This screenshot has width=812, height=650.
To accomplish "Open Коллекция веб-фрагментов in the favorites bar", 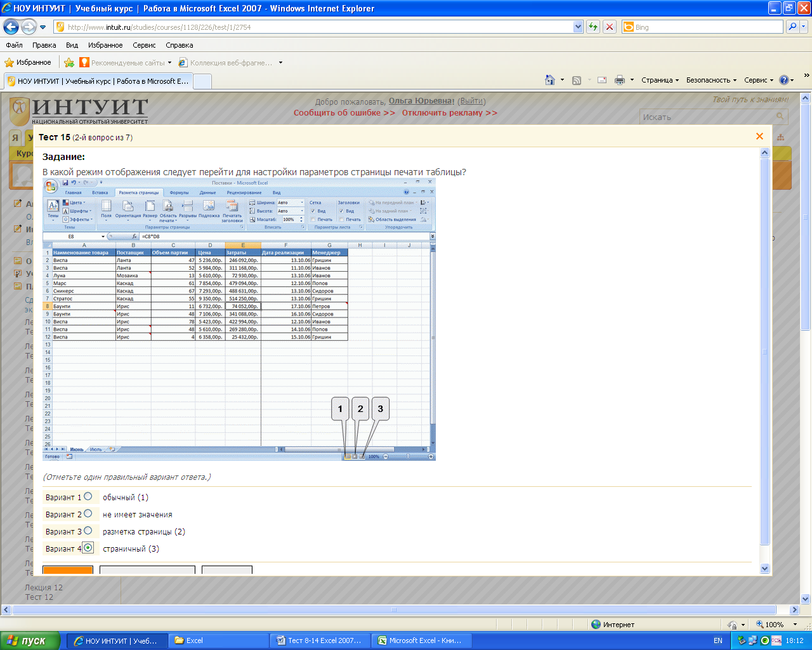I will [230, 62].
